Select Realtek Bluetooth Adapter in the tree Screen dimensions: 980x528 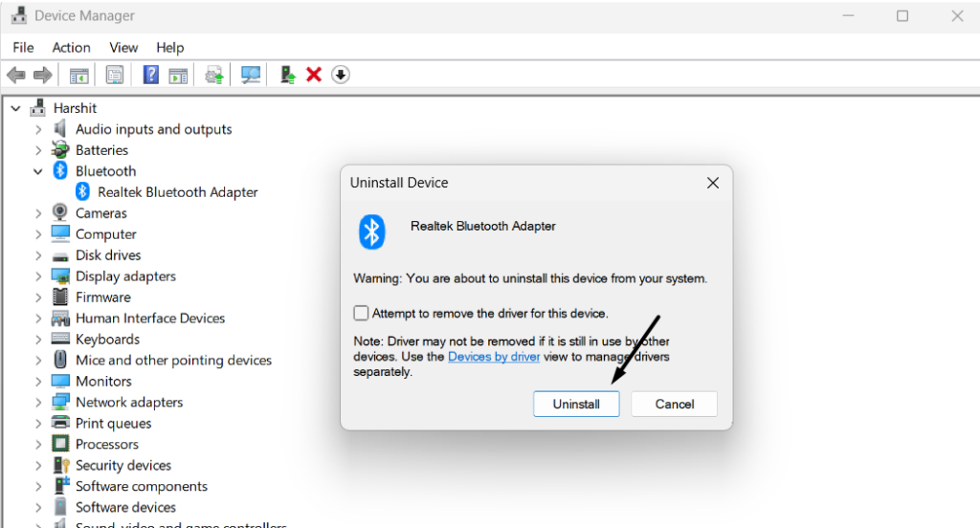pyautogui.click(x=178, y=192)
